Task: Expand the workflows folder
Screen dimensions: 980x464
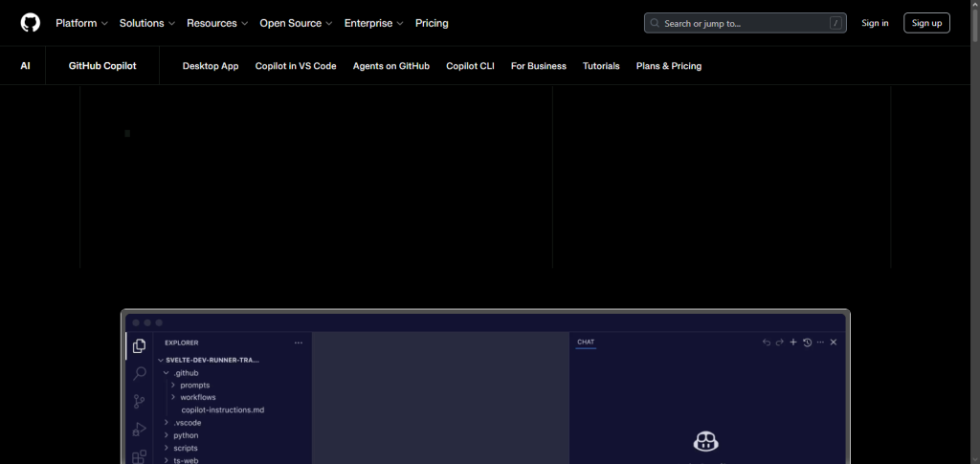Action: tap(194, 397)
